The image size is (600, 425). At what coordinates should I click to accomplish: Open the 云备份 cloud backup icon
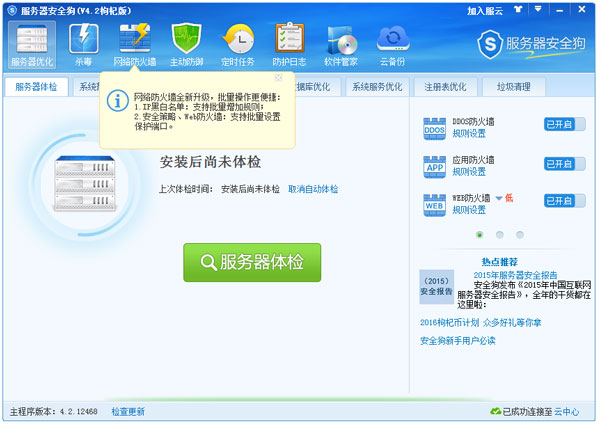[x=392, y=45]
